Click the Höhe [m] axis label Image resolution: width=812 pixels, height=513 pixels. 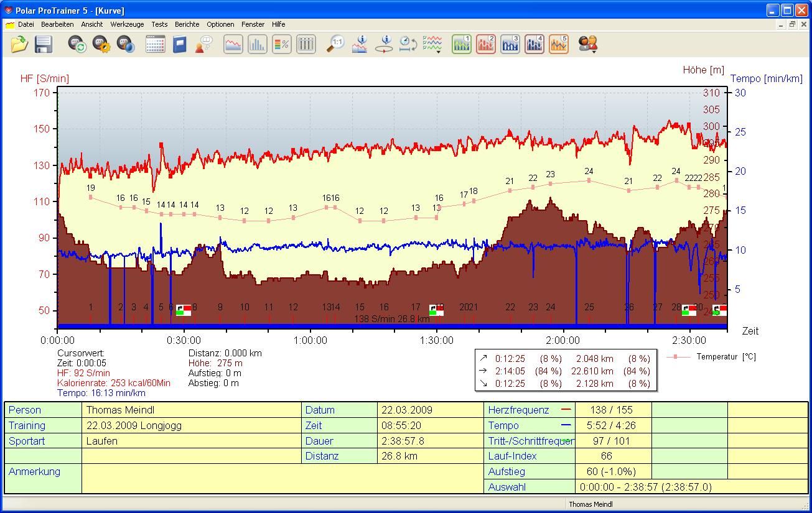pos(704,70)
